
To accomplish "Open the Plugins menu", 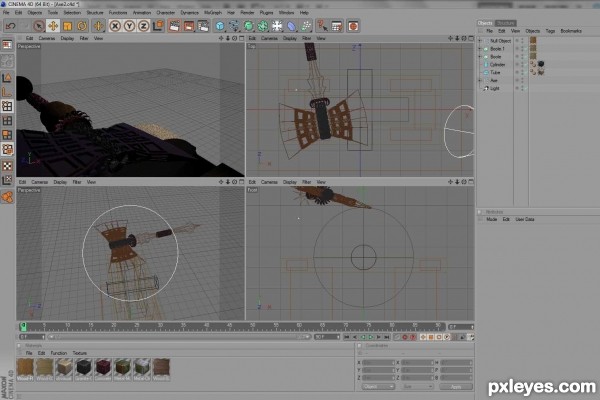I will tap(266, 13).
